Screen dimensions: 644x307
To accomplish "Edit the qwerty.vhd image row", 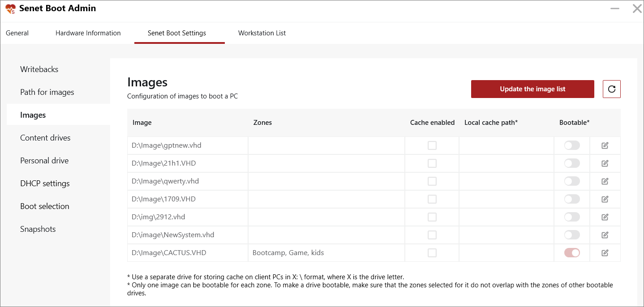I will [x=605, y=181].
